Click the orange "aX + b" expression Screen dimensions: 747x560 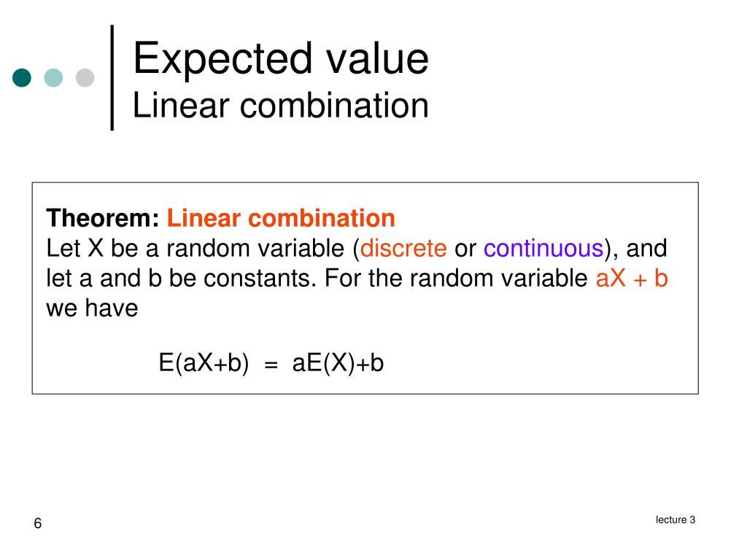pyautogui.click(x=632, y=279)
